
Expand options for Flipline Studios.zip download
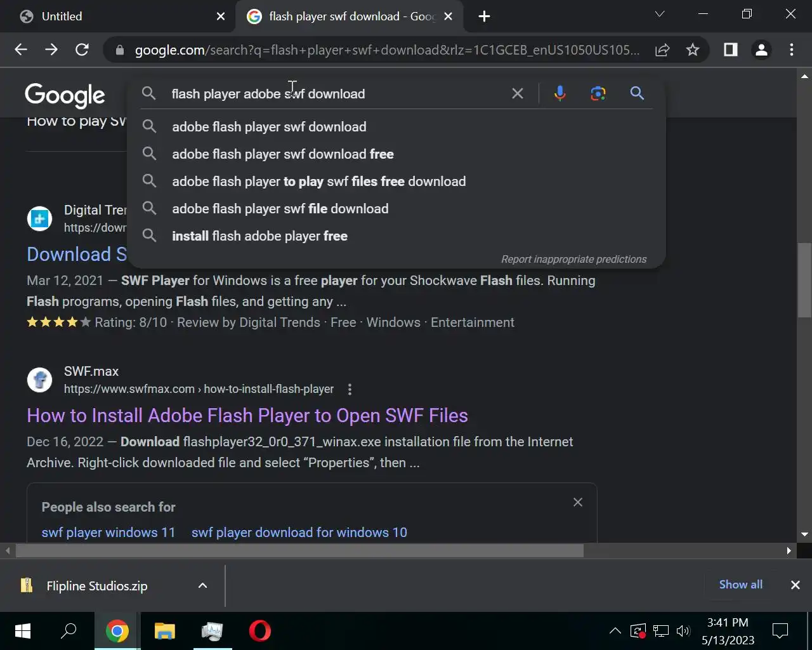(202, 585)
